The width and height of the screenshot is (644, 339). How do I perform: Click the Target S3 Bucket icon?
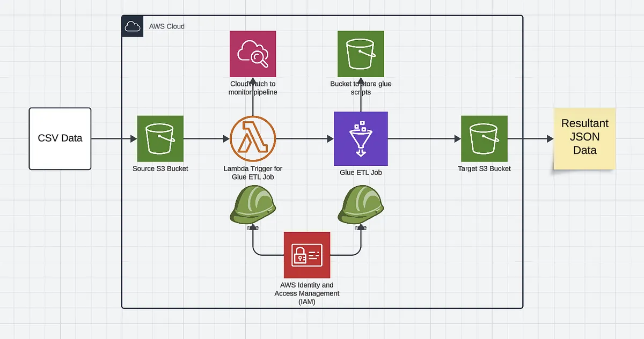tap(485, 138)
